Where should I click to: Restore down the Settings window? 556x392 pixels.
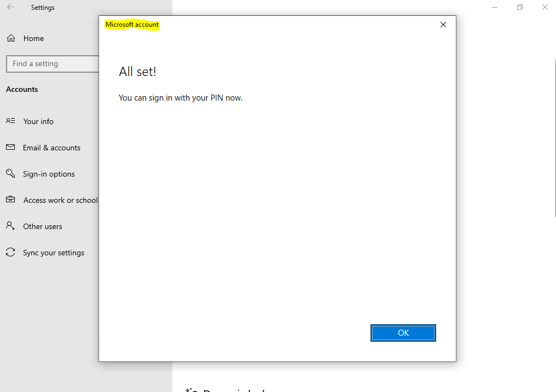[520, 7]
